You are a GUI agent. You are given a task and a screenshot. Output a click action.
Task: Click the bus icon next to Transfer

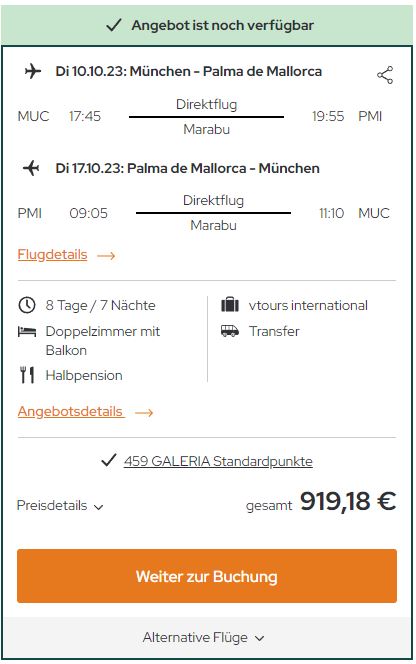click(x=230, y=331)
